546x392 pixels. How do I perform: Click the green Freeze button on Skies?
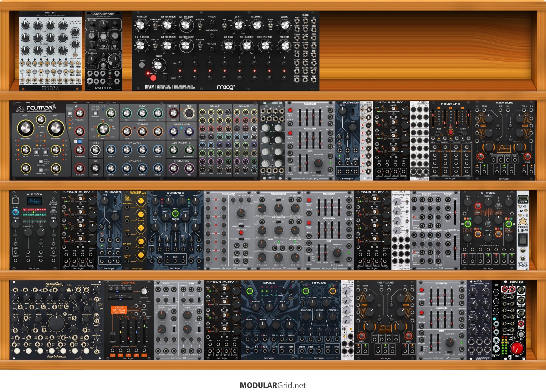tap(250, 291)
